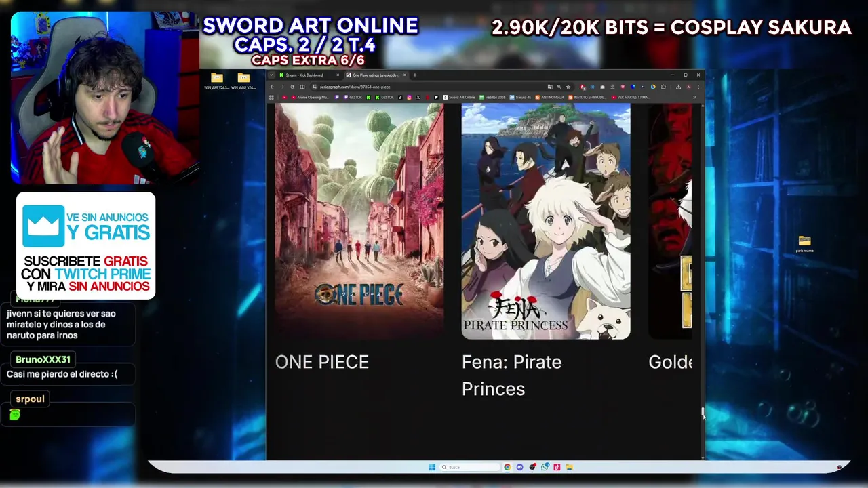
Task: Open the ANTINOMIA24 bookmark
Action: [549, 97]
